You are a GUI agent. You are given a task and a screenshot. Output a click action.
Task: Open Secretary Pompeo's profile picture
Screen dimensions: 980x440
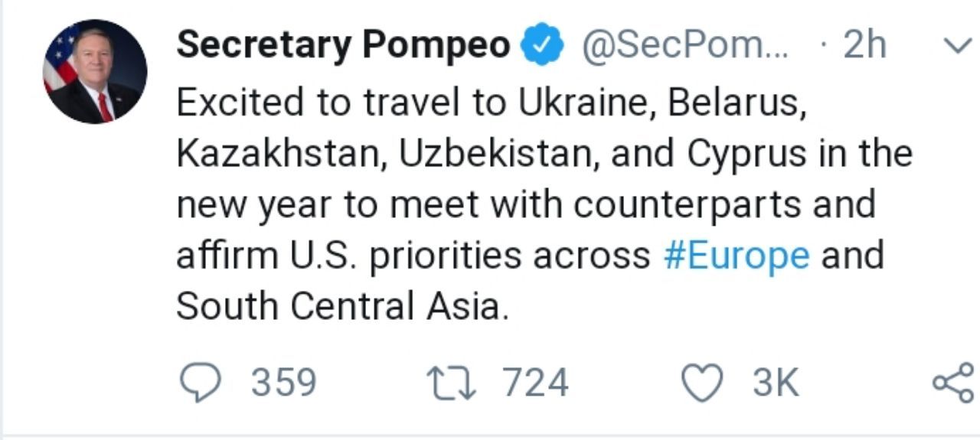95,71
